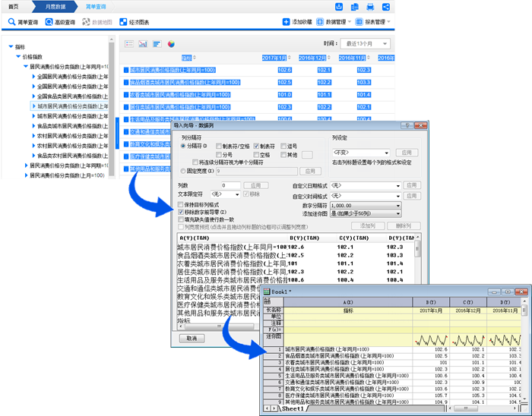
Task: Enable the 制表符/空格 checkbox
Action: point(219,146)
